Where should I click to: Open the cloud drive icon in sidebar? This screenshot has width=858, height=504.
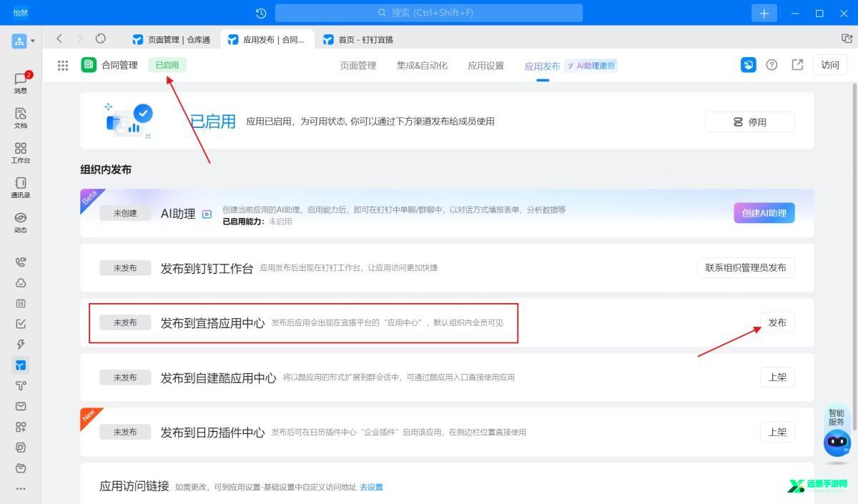21,283
